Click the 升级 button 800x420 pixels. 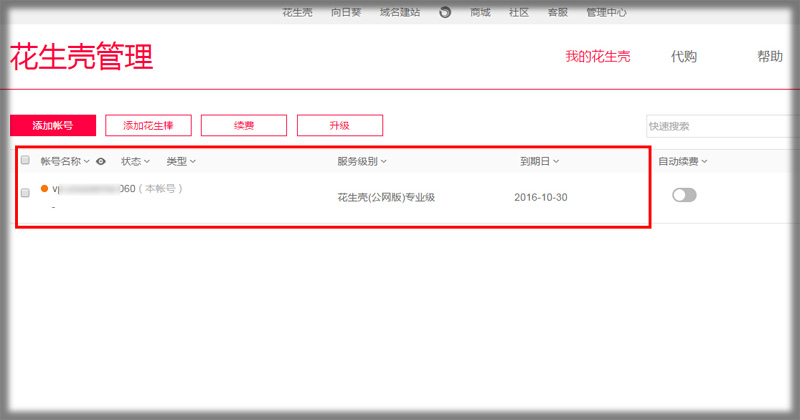pyautogui.click(x=340, y=126)
